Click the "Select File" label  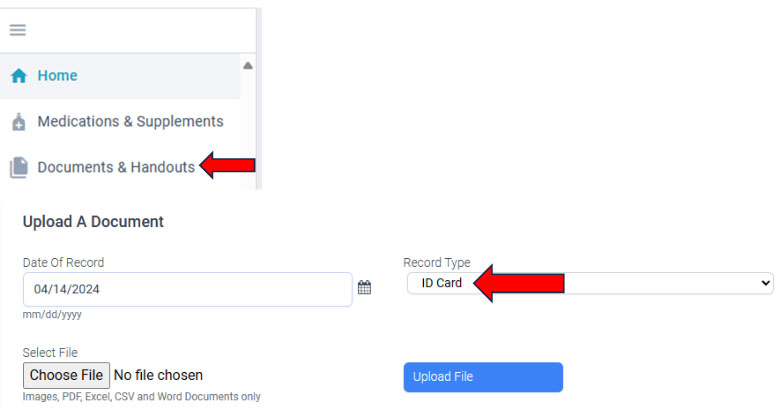click(50, 353)
